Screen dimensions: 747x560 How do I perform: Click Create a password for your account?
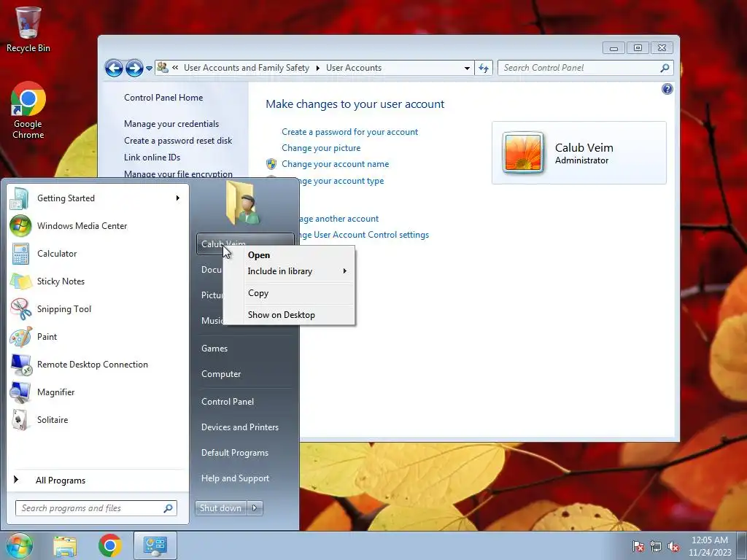(x=349, y=132)
